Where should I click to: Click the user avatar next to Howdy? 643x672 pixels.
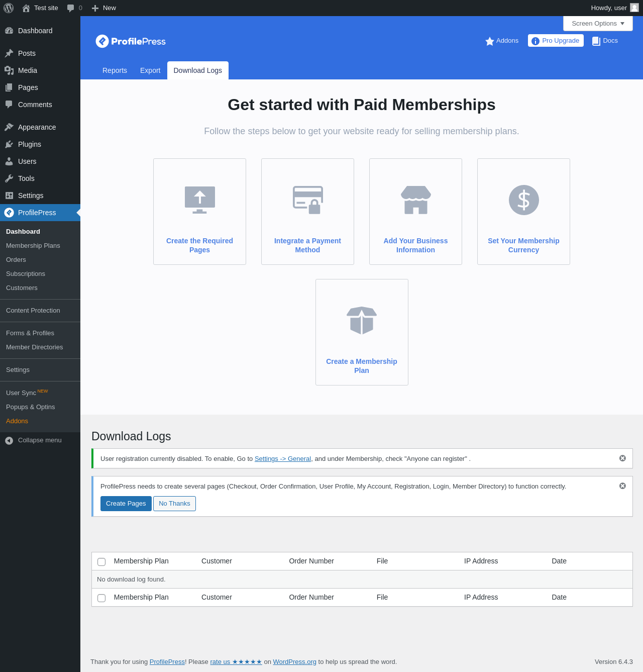[x=634, y=8]
